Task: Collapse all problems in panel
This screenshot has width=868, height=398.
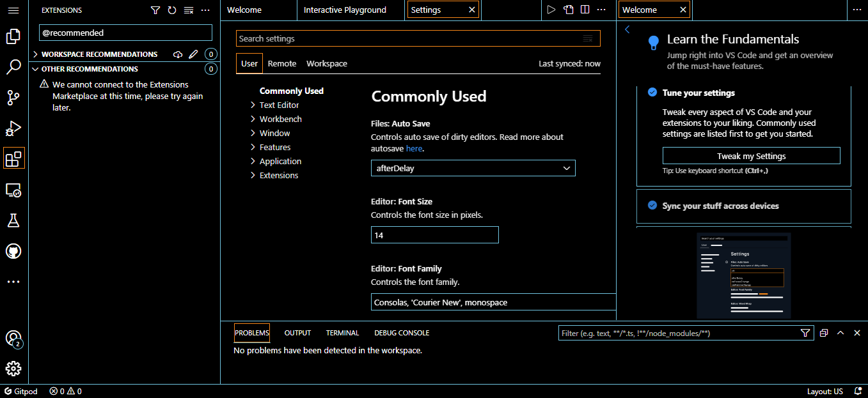Action: coord(824,333)
